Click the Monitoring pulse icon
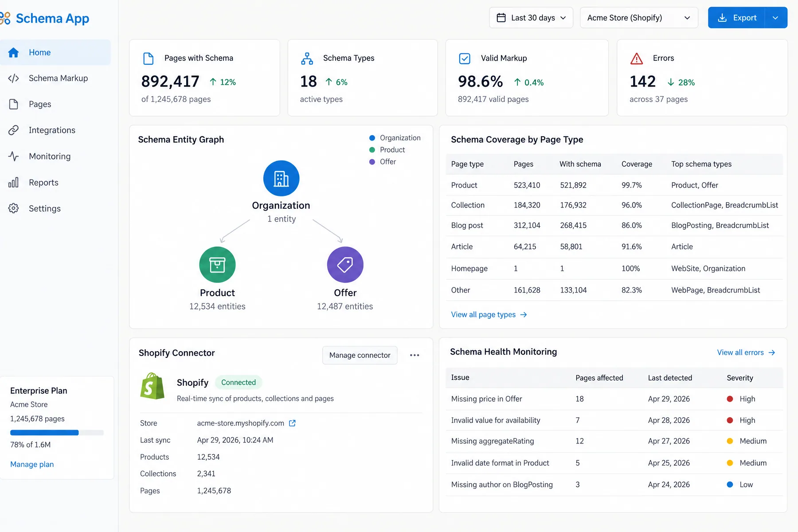Viewport: 798px width, 532px height. pyautogui.click(x=14, y=156)
